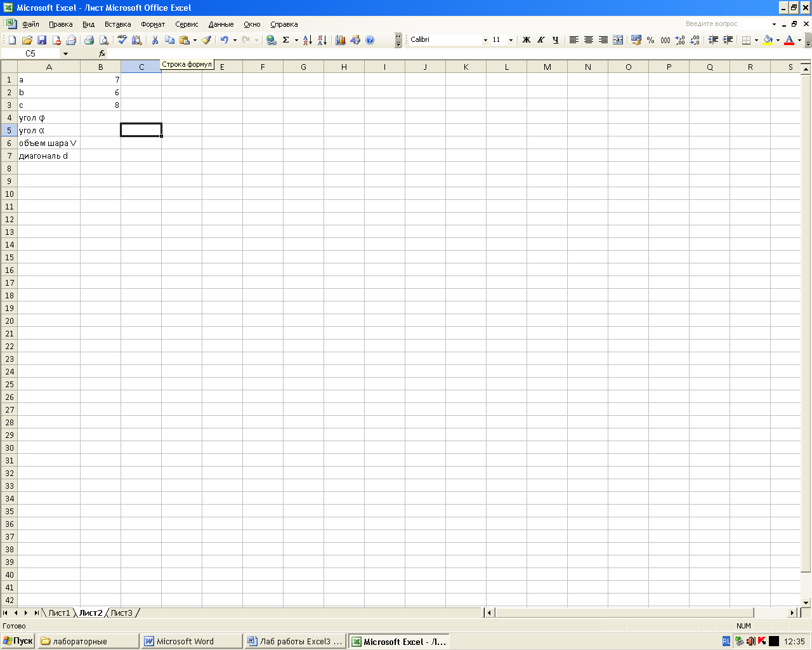Sort descending with the Z-A icon
Screen dimensions: 812x650
point(322,40)
